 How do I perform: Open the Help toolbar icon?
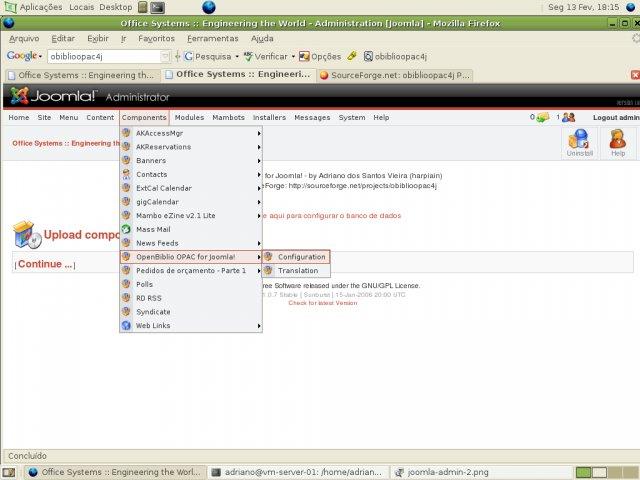(x=618, y=142)
